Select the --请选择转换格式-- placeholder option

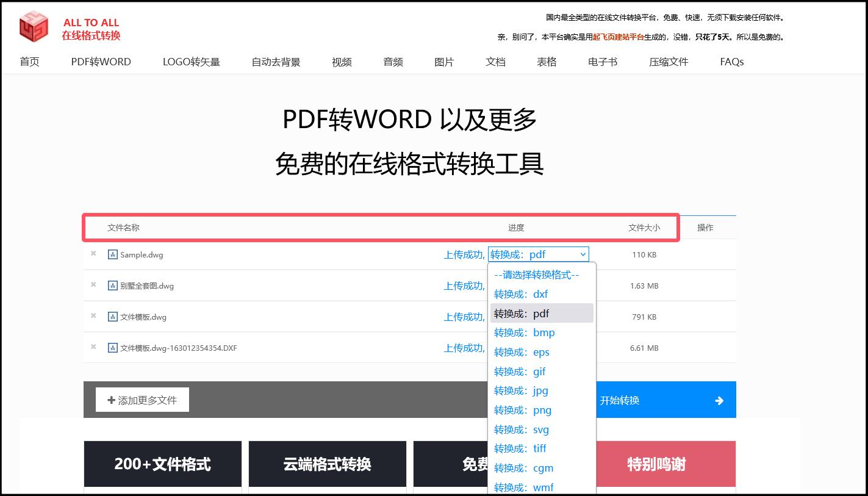click(x=536, y=275)
